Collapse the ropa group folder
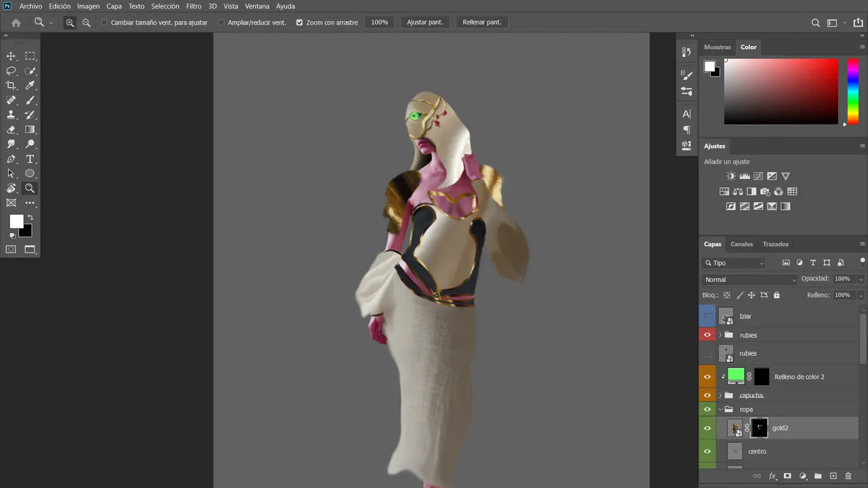868x488 pixels. point(720,409)
